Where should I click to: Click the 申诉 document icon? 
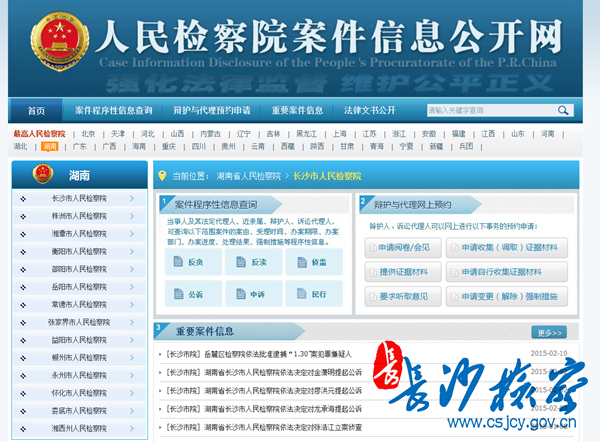point(241,295)
